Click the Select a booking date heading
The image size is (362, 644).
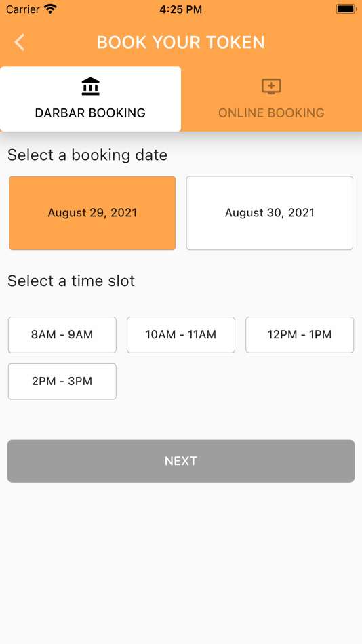point(87,155)
